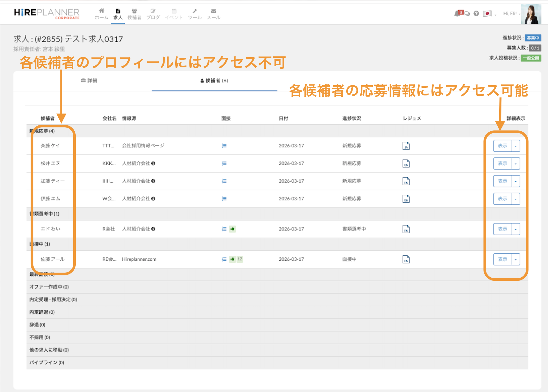Switch to the 詳細 tab
The height and width of the screenshot is (392, 548).
coord(89,80)
